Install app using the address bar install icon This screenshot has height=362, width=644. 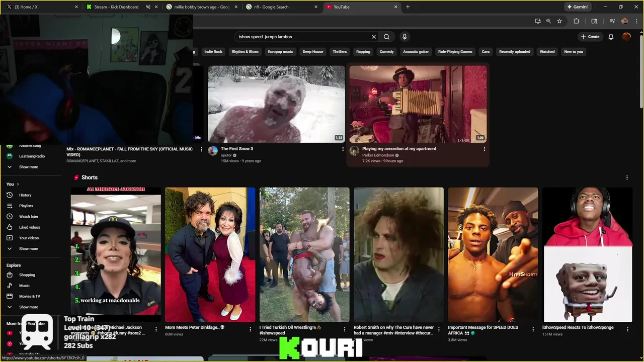(x=538, y=21)
